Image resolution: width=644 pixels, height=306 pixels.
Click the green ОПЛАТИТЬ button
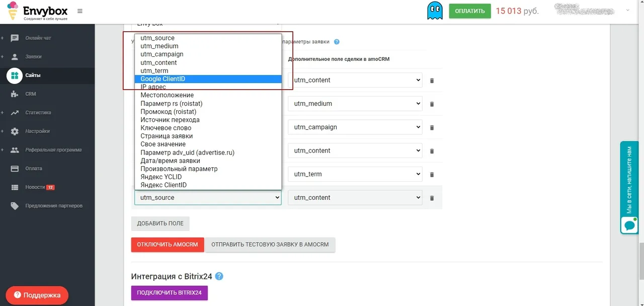pyautogui.click(x=470, y=11)
